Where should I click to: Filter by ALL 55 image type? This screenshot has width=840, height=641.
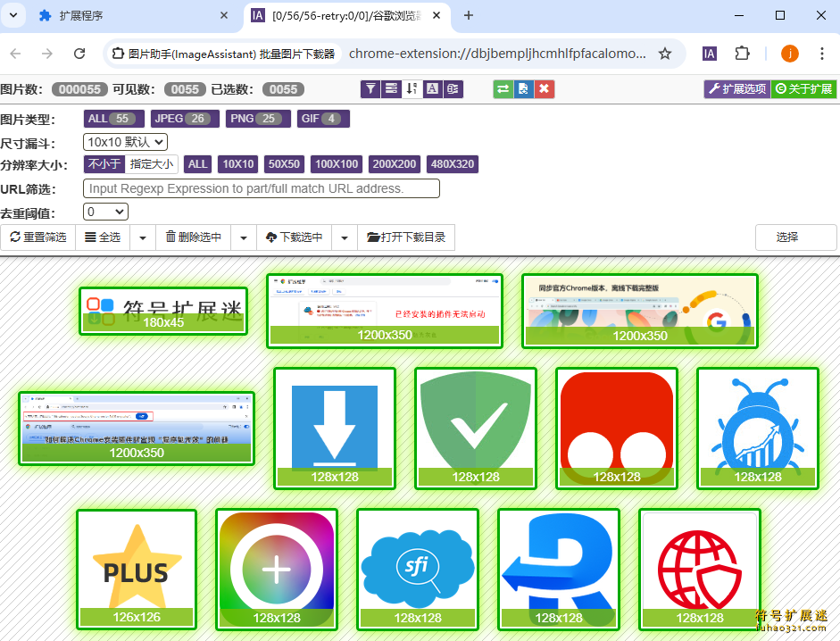[113, 119]
